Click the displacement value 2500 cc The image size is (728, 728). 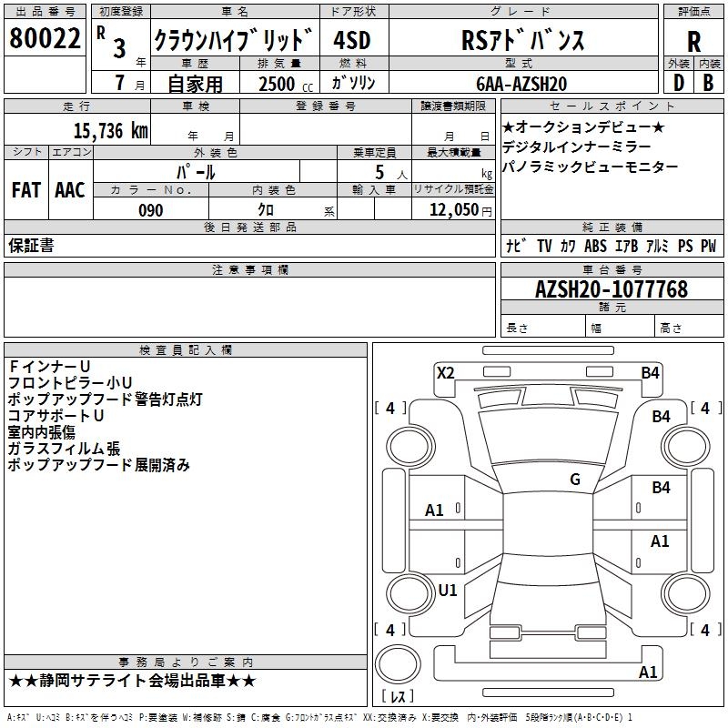pos(286,84)
